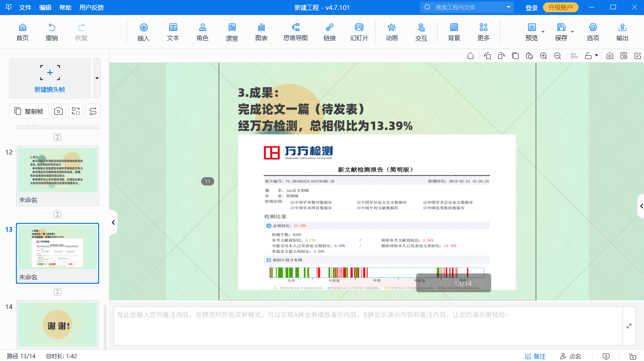Open 选项 options settings
644x361 pixels.
pyautogui.click(x=593, y=32)
